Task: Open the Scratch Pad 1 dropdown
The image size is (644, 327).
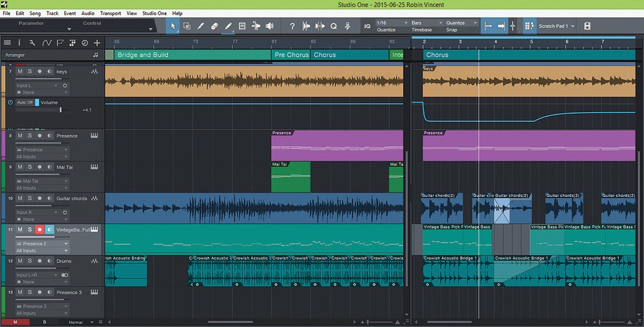Action: click(x=556, y=26)
